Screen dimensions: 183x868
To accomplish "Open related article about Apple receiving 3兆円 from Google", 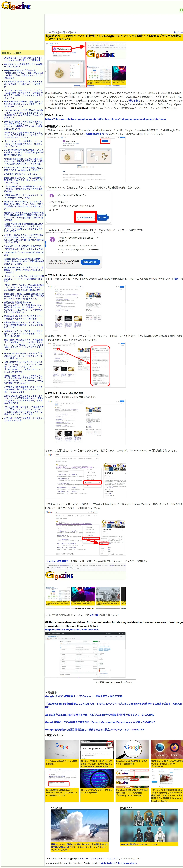I will click(x=100, y=715).
